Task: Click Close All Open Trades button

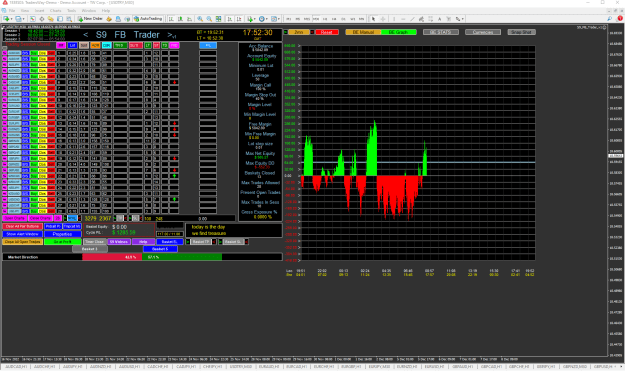Action: coord(22,242)
